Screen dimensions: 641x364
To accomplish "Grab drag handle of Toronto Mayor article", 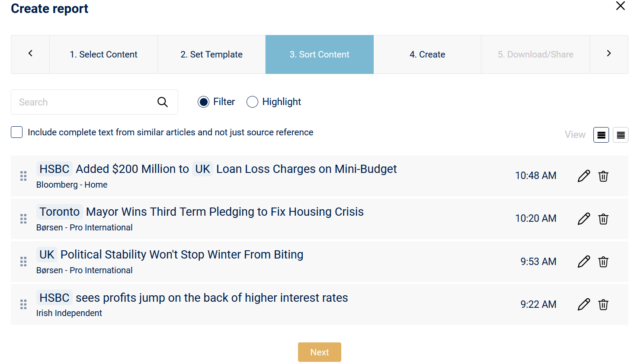I will [x=23, y=219].
